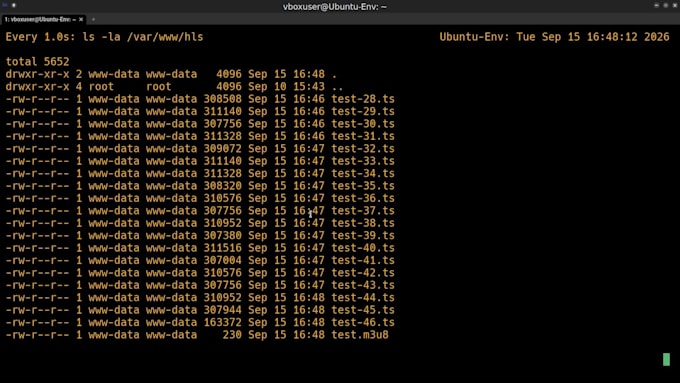Click the green cursor block at bottom right

(x=667, y=359)
